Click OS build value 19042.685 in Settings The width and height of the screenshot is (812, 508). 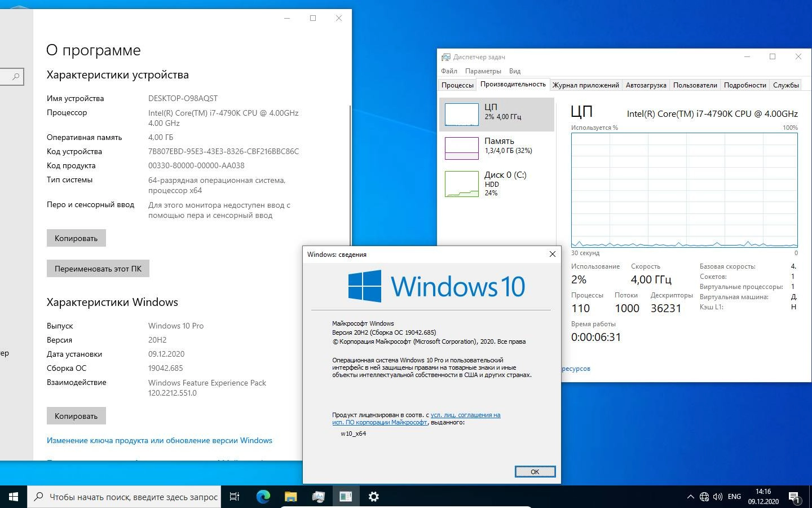166,368
